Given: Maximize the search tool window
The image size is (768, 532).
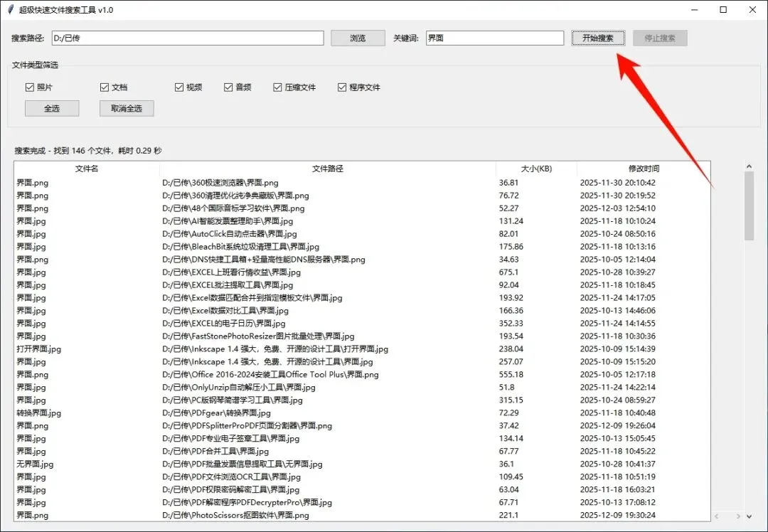Looking at the screenshot, I should click(x=723, y=10).
